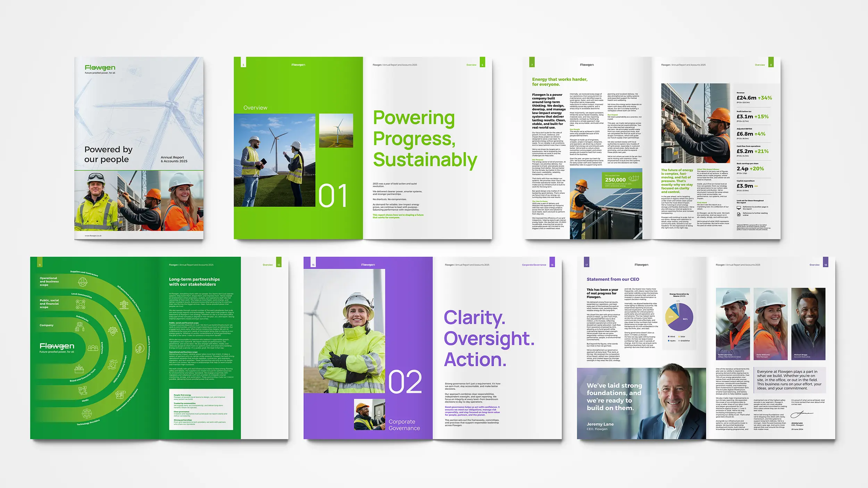The height and width of the screenshot is (488, 868).
Task: Select the Local Communities icon on the stakeholder wheel
Action: point(80,304)
